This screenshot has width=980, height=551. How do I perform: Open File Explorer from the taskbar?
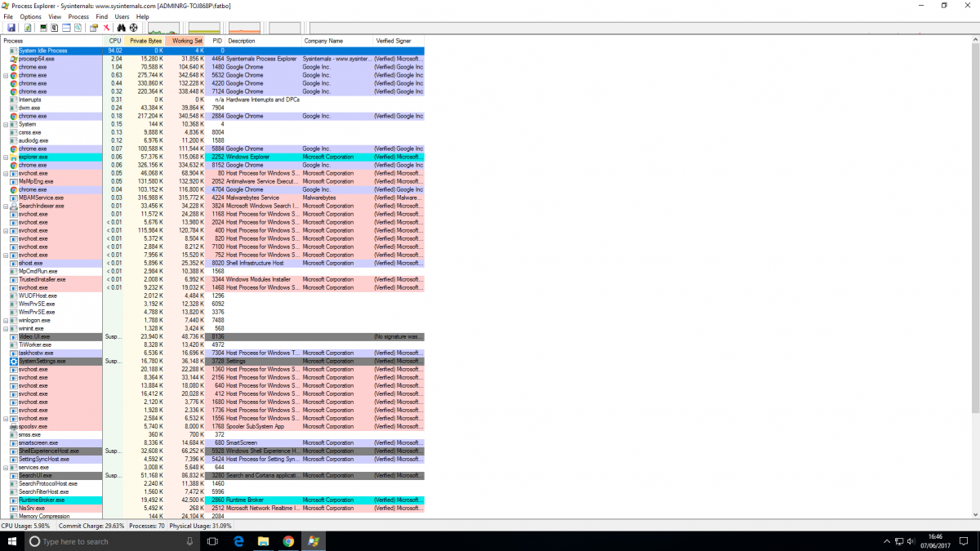coord(264,541)
